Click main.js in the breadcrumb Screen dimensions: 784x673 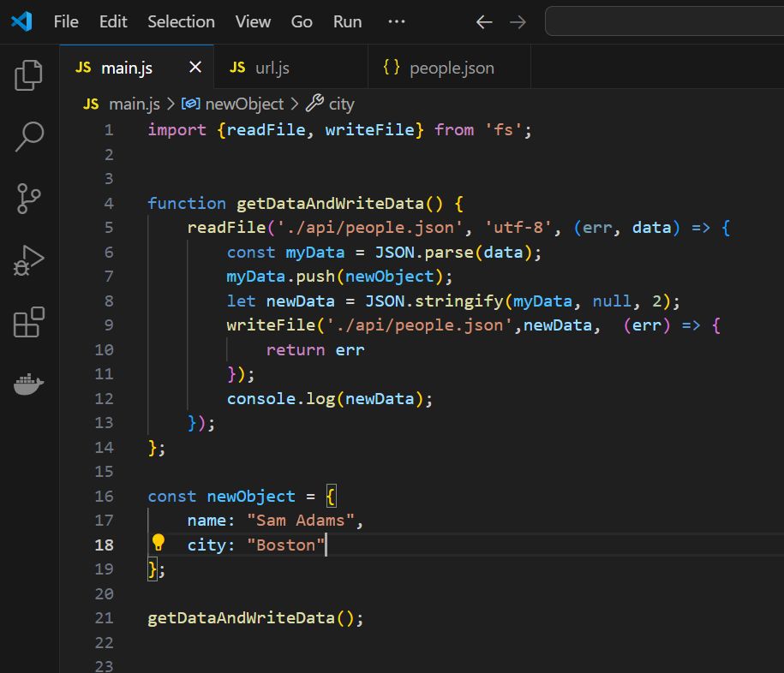tap(134, 104)
